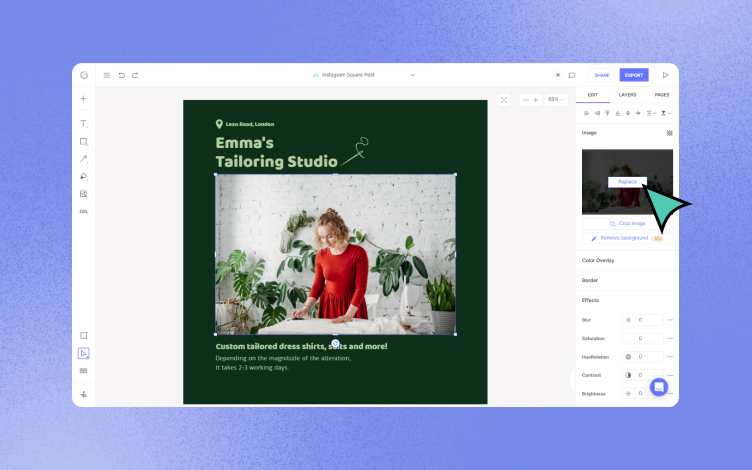This screenshot has width=752, height=470.
Task: Click the Emma's Tailoring Studio heading
Action: point(277,152)
